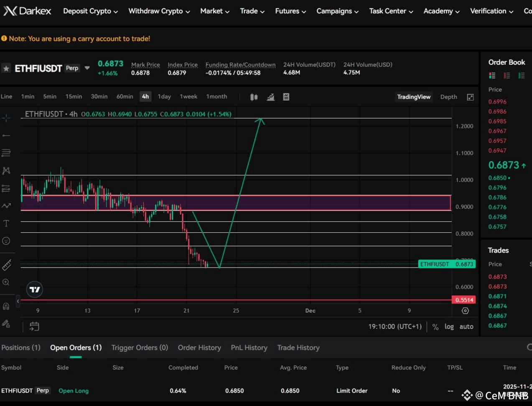
Task: Toggle log scale on chart
Action: click(x=449, y=327)
